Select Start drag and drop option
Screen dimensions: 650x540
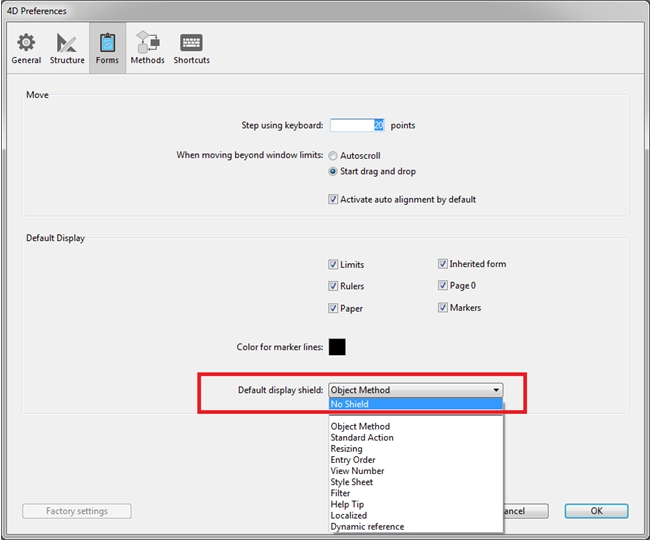click(333, 171)
